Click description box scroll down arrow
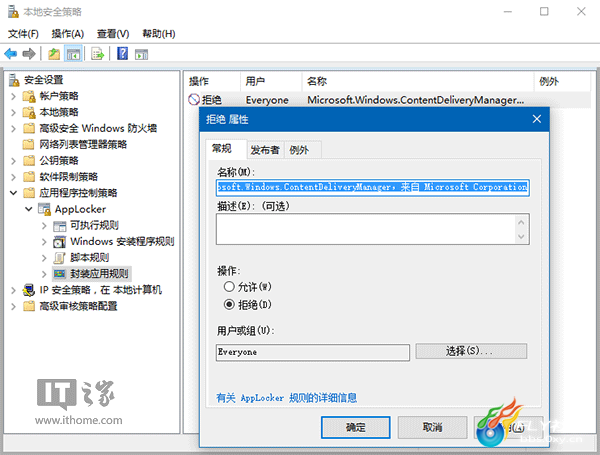600x455 pixels. coord(521,236)
